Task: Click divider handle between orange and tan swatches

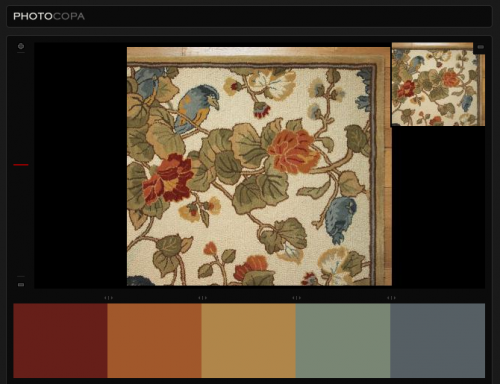Action: point(202,298)
